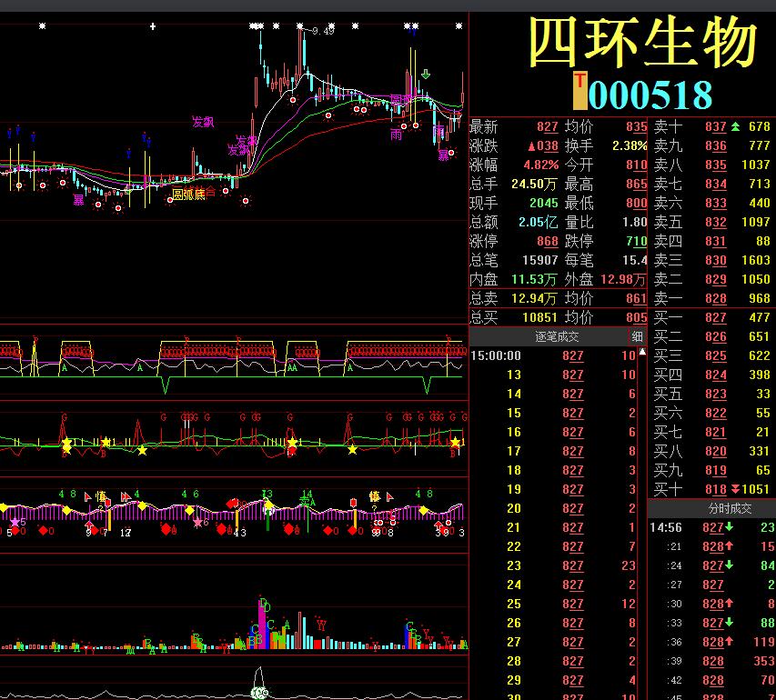Click the stock name 四环生物

[643, 42]
